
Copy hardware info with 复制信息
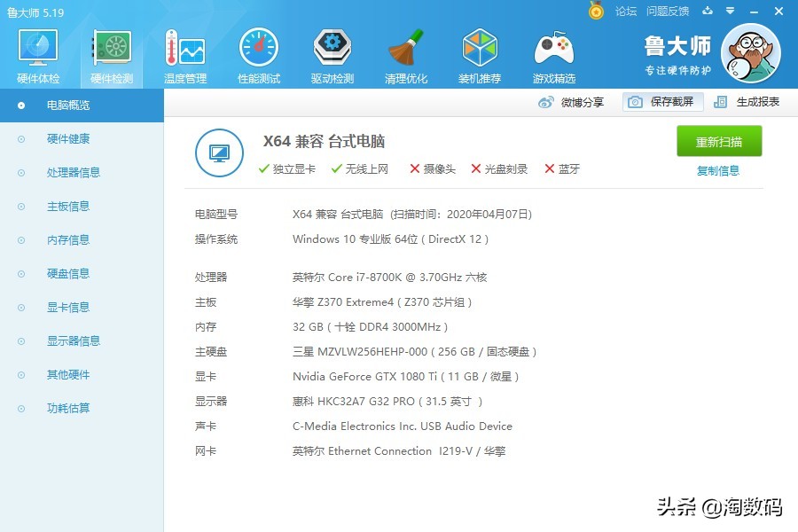pos(719,170)
